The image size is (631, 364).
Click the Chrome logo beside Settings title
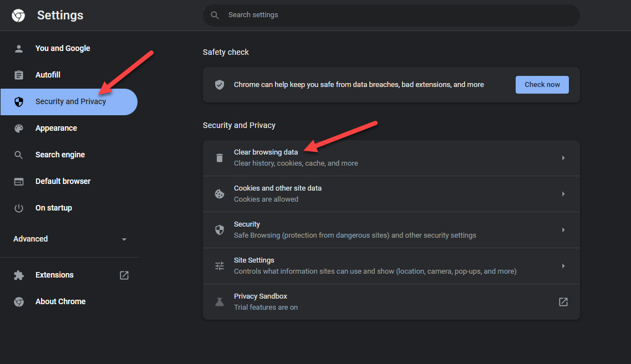point(18,16)
